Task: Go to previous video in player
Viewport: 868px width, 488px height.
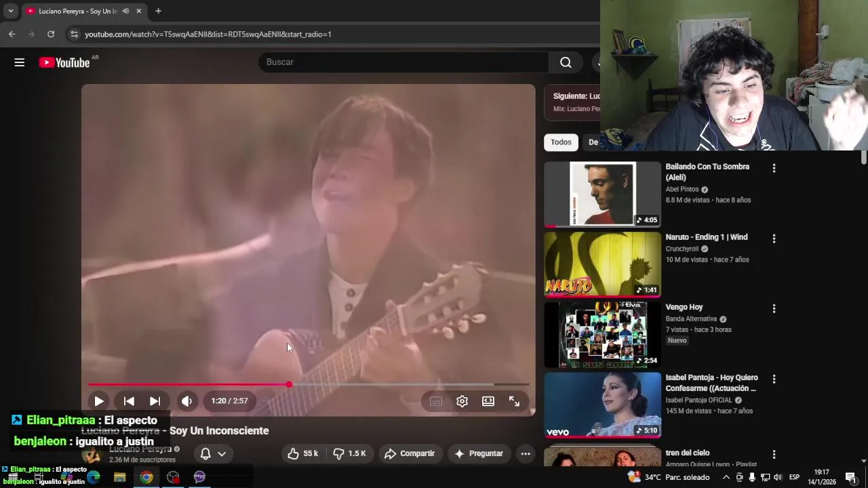Action: 129,401
